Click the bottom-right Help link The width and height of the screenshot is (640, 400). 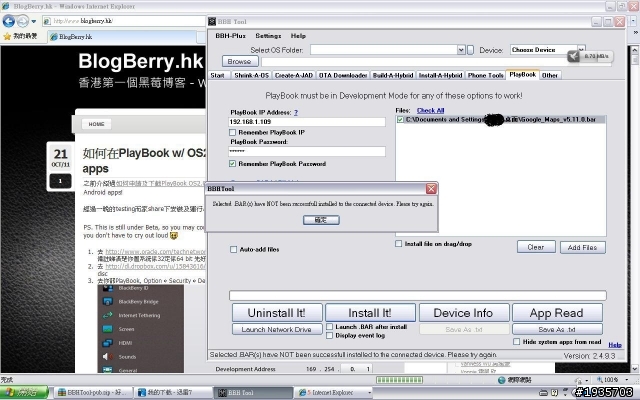[x=615, y=345]
